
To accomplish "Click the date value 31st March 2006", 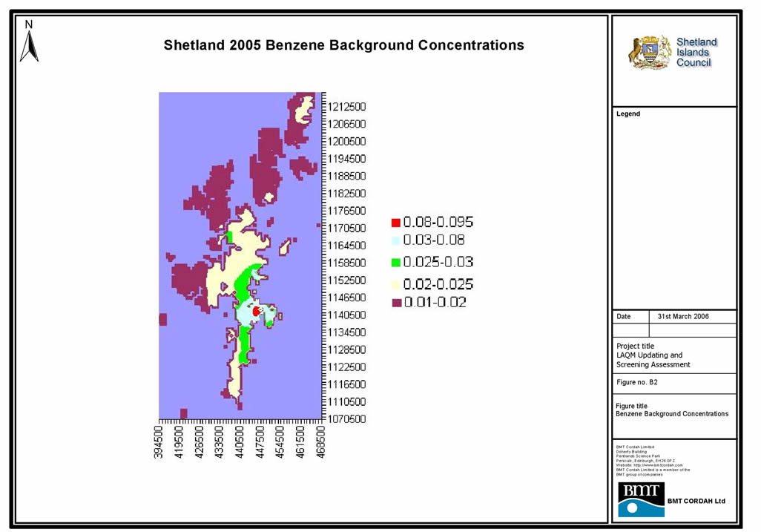I will pos(683,316).
